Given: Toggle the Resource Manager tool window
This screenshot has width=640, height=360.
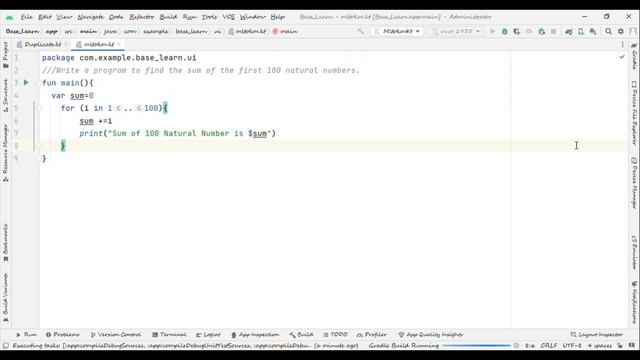Looking at the screenshot, I should click(x=6, y=153).
